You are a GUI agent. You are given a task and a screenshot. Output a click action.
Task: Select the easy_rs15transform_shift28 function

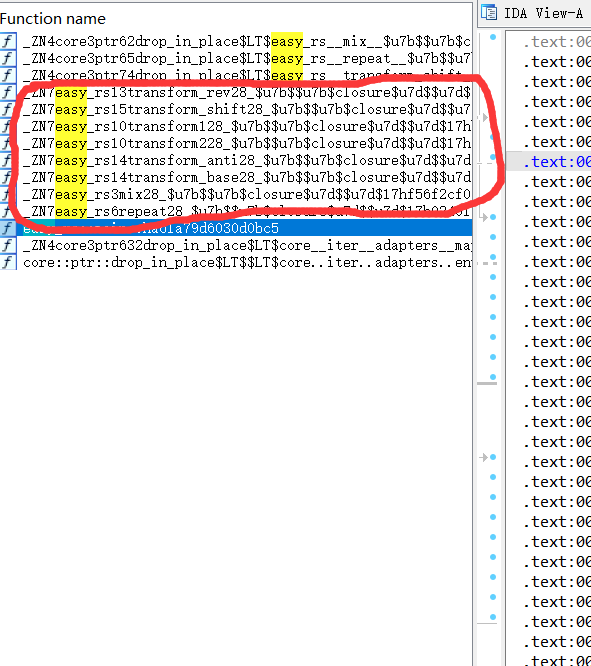click(x=246, y=110)
